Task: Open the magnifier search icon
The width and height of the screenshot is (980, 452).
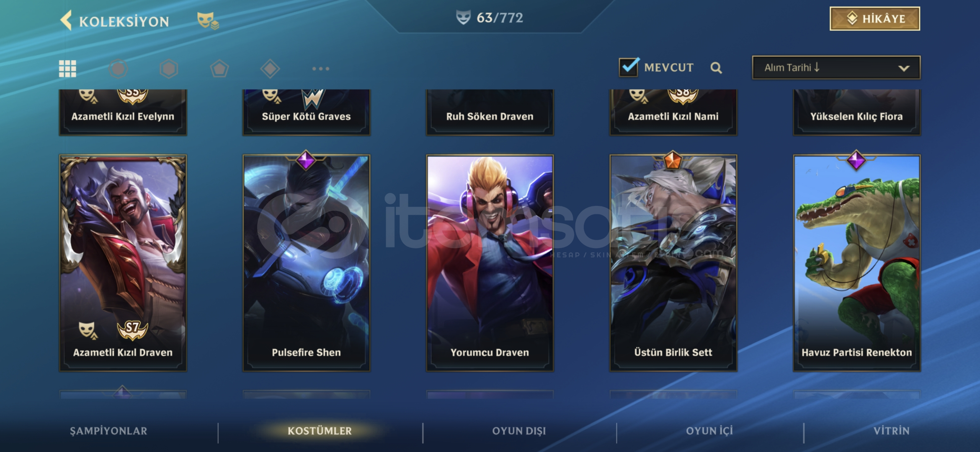Action: [x=716, y=68]
